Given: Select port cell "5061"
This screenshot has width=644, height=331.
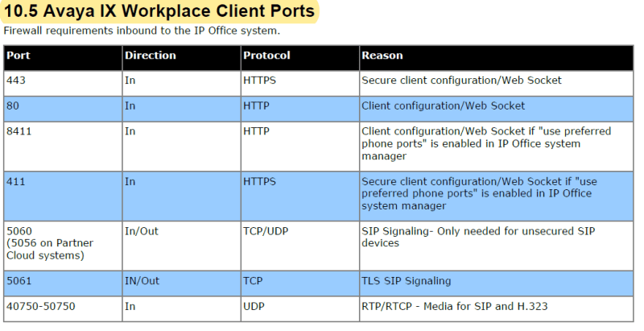Looking at the screenshot, I should [63, 283].
